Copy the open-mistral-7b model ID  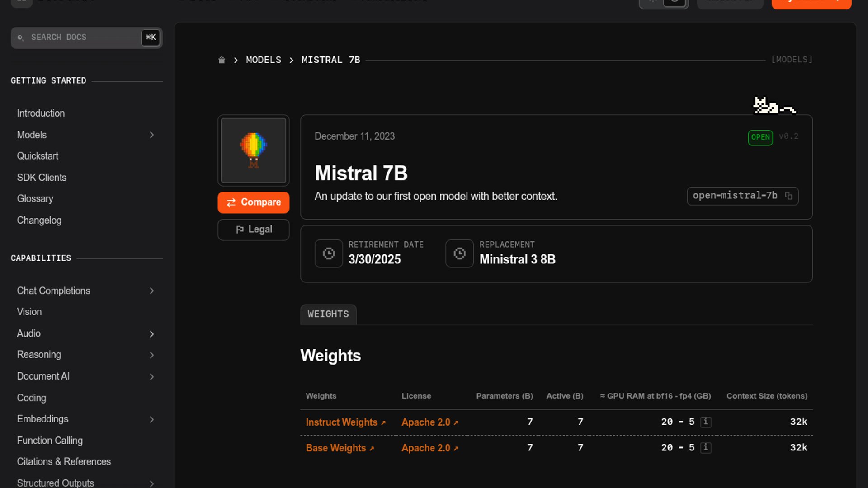tap(788, 196)
